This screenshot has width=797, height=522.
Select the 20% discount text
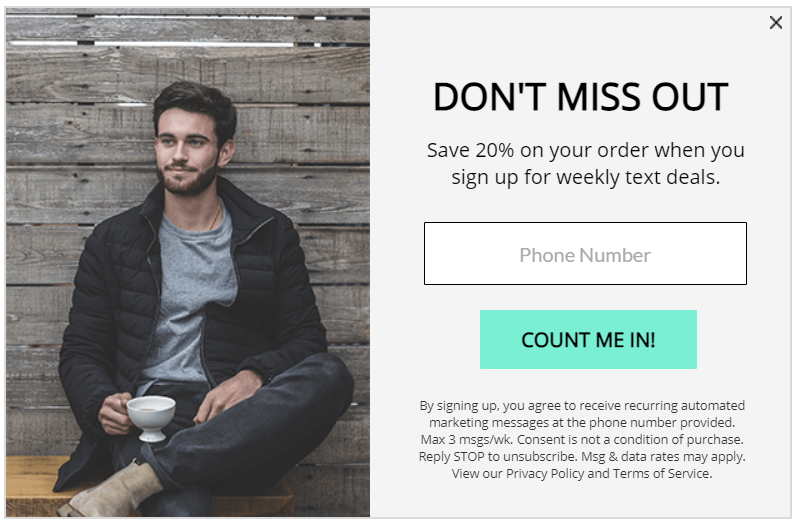point(495,150)
